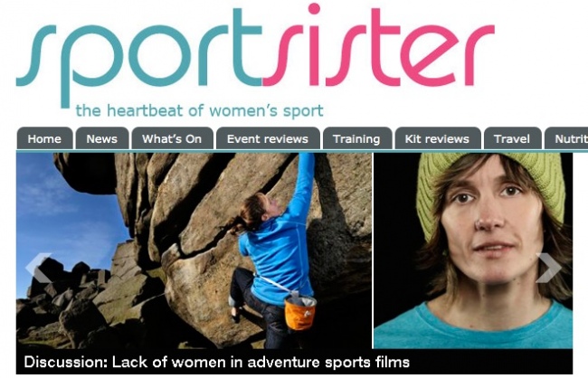The height and width of the screenshot is (378, 588).
Task: Open the Training tab
Action: pos(357,138)
